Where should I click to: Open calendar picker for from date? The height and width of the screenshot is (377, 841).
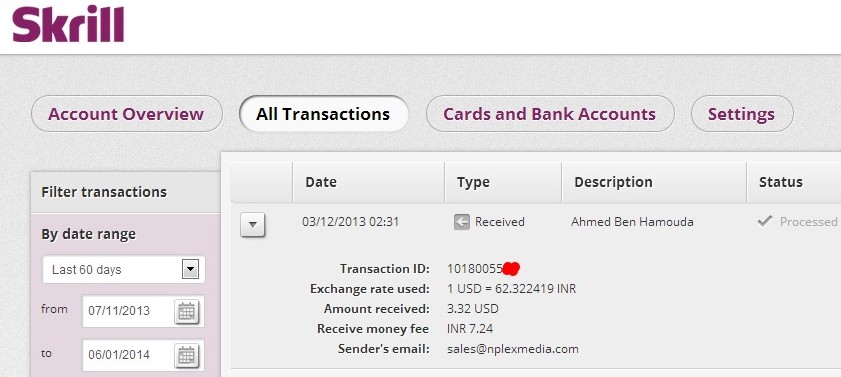click(x=186, y=311)
